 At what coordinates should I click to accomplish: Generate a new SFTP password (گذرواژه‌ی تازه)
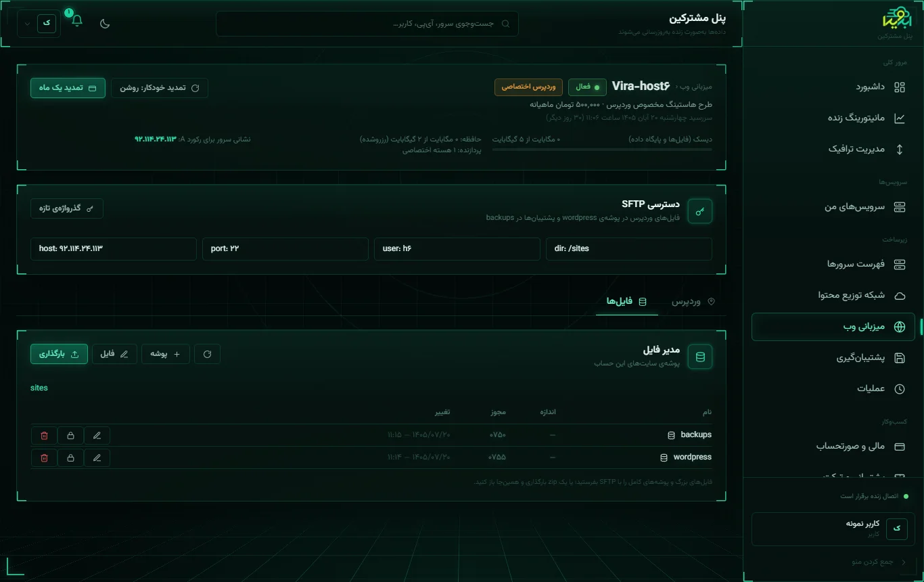67,208
